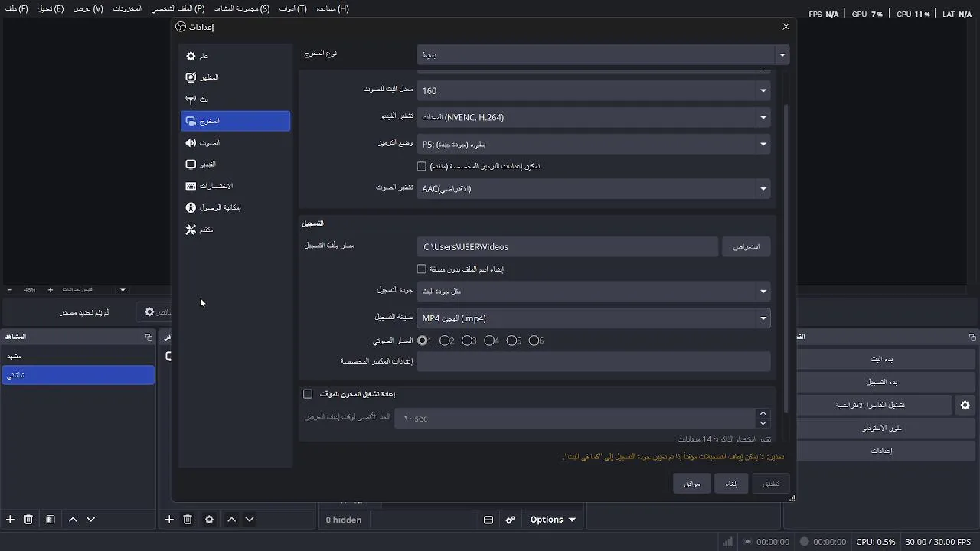Open source properties gear icon
The width and height of the screenshot is (980, 551).
pyautogui.click(x=209, y=520)
